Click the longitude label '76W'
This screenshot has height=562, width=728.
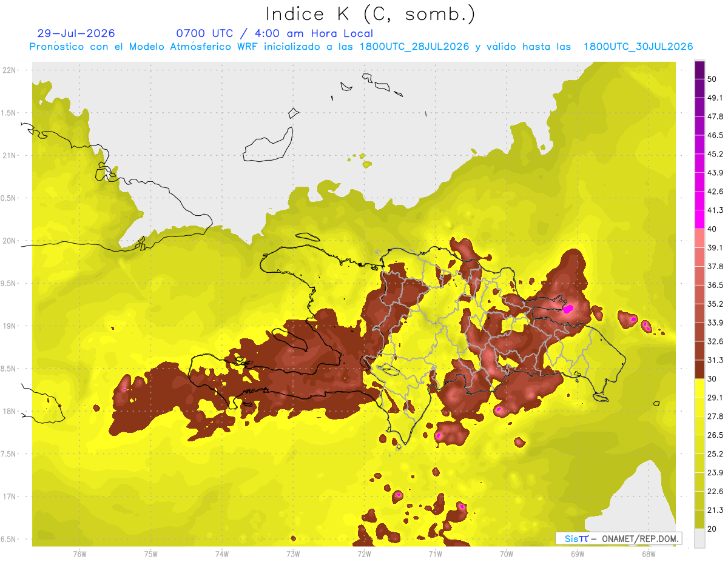(79, 554)
